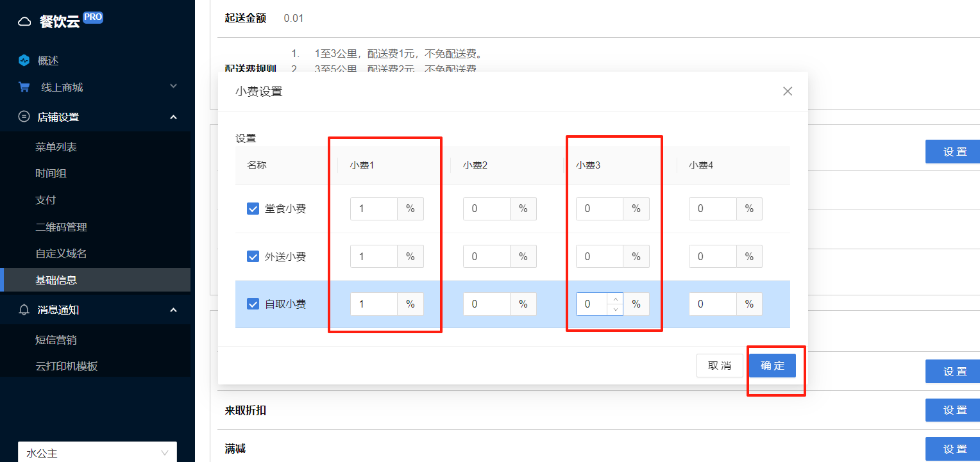Screen dimensions: 980x462
Task: Decrease 自取小费 小费3 value with down arrow
Action: click(x=615, y=309)
